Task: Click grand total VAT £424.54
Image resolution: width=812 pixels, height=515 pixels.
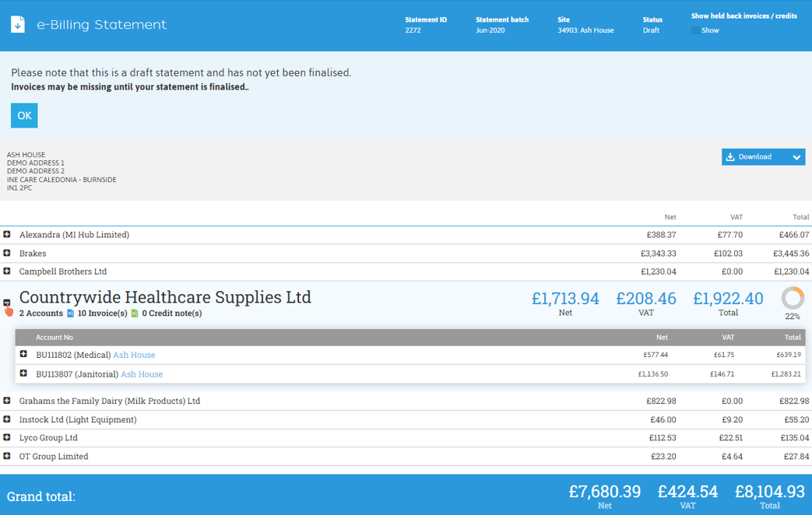Action: pyautogui.click(x=687, y=491)
